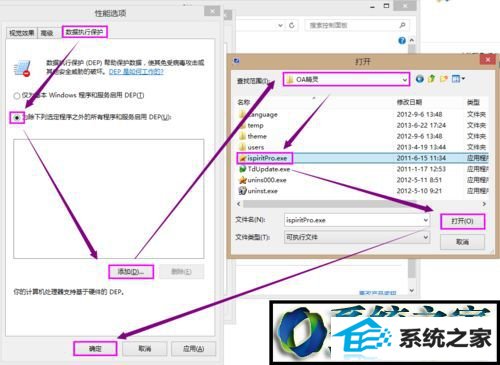Switch to the 高级 tab
Viewport: 500px width, 365px height.
pyautogui.click(x=47, y=33)
